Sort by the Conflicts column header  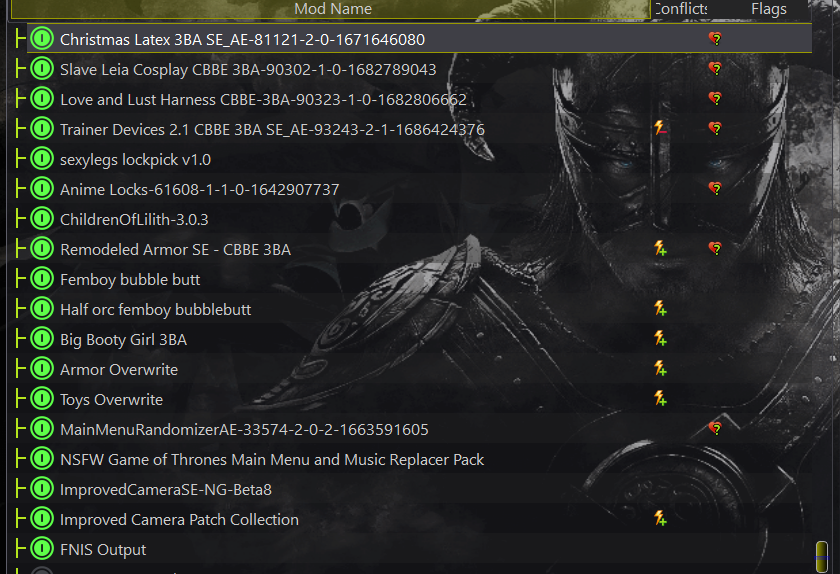point(680,9)
